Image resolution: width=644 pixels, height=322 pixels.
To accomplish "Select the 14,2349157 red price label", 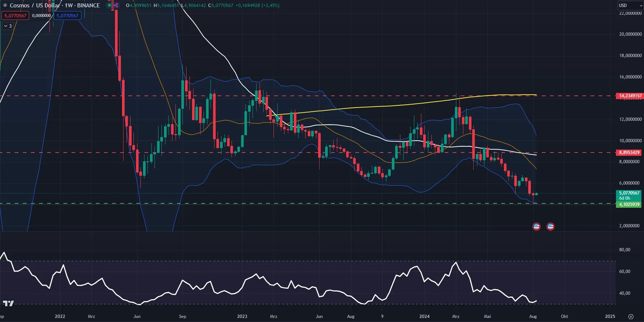I will click(x=630, y=96).
